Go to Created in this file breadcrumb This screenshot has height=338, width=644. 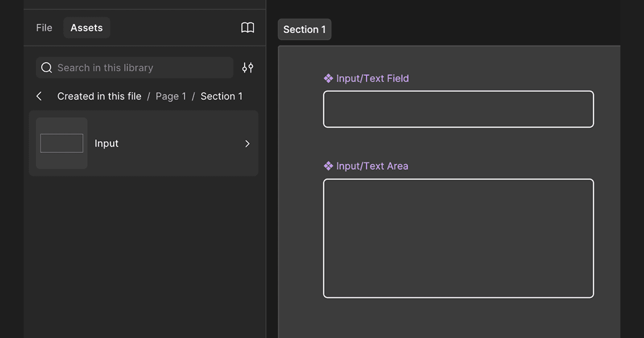[x=99, y=96]
